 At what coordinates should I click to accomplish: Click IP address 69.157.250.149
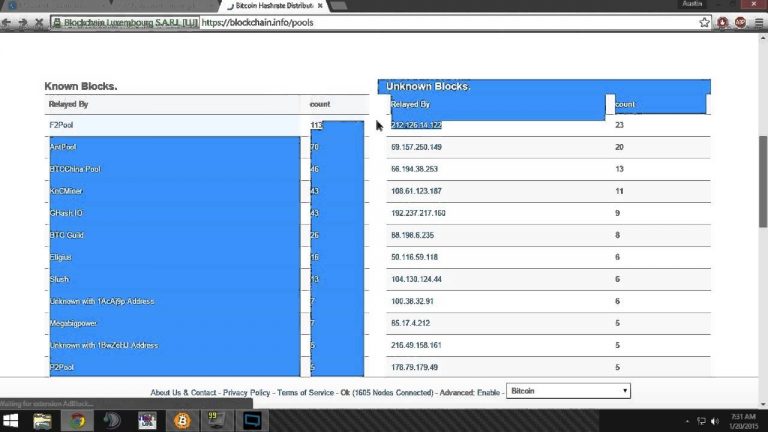pos(416,147)
